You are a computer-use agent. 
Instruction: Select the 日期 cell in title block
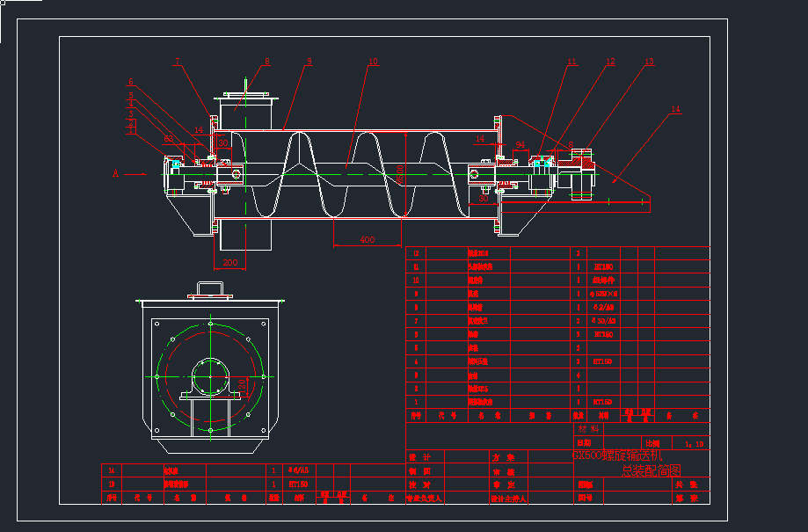click(584, 443)
